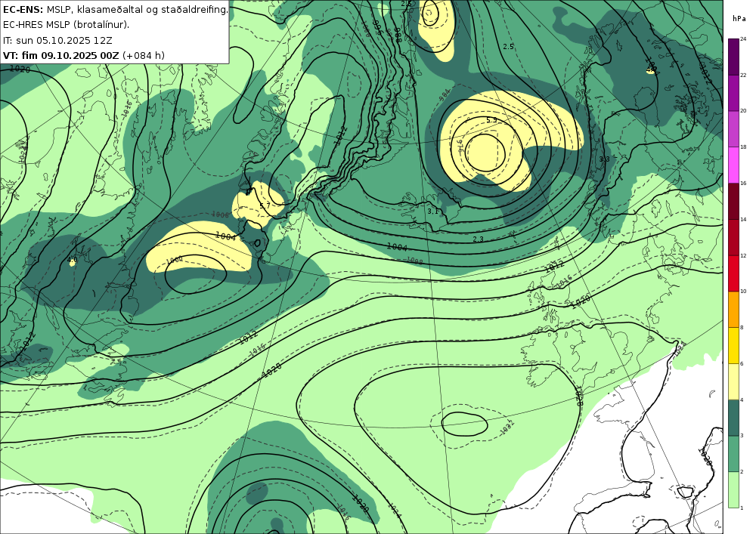Click the '1032' dashed isobar label
This screenshot has width=756, height=534.
click(507, 428)
